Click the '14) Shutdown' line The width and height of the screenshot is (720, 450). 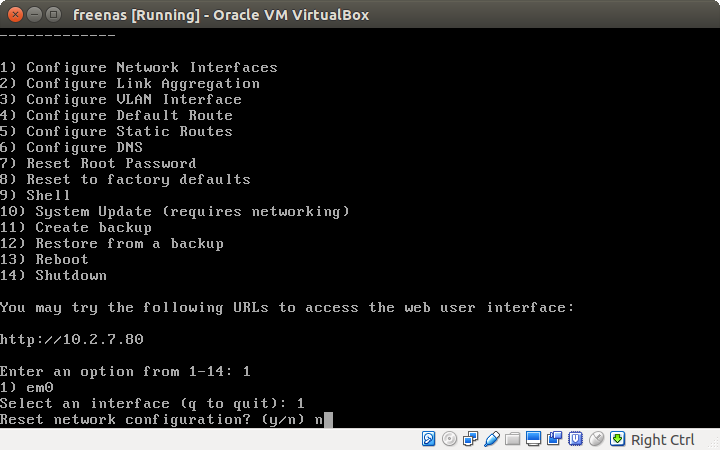53,276
